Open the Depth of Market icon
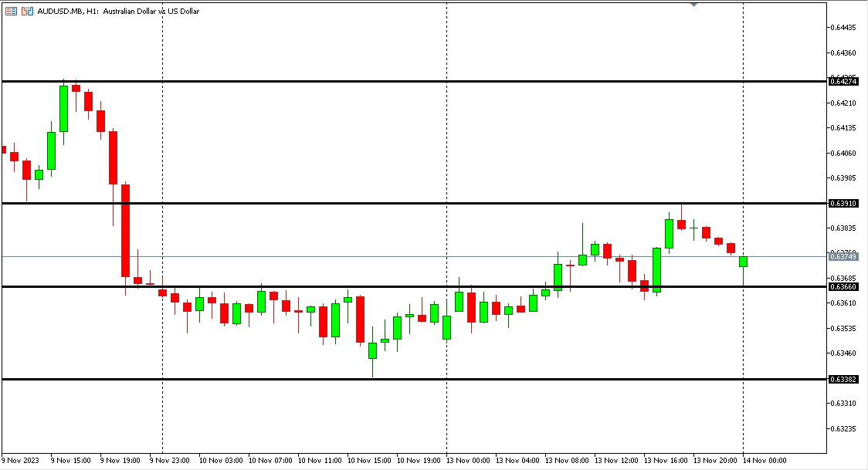868x470 pixels. [x=28, y=12]
